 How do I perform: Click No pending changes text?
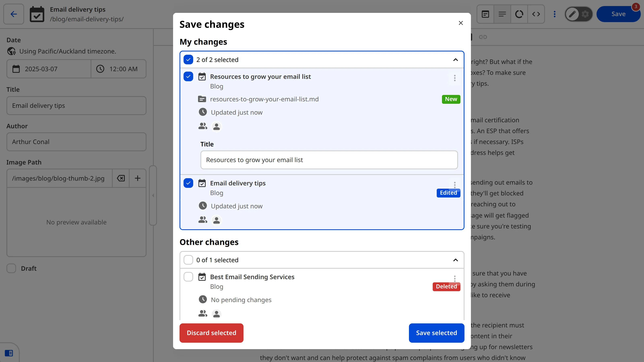[241, 300]
